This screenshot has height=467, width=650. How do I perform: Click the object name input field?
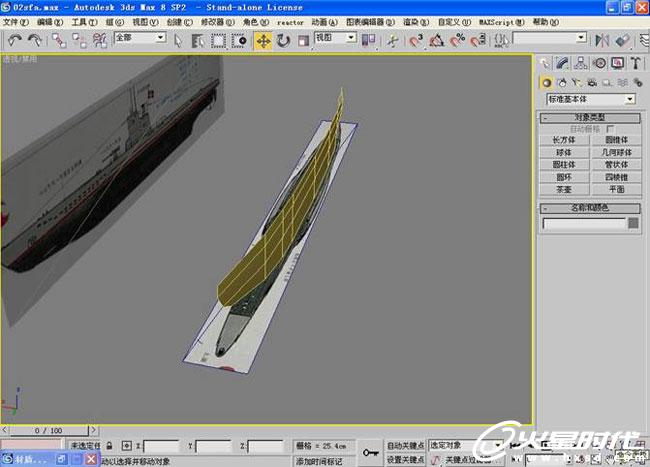pyautogui.click(x=584, y=224)
